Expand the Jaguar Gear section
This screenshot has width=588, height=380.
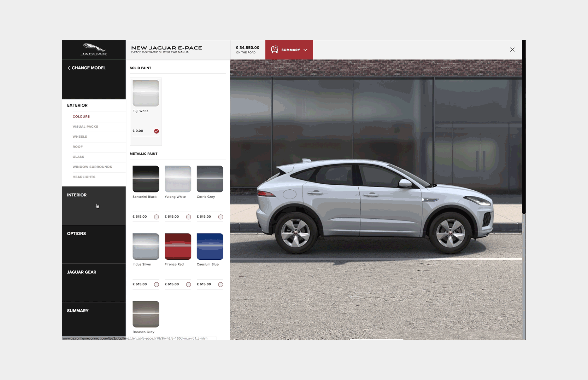(x=94, y=283)
